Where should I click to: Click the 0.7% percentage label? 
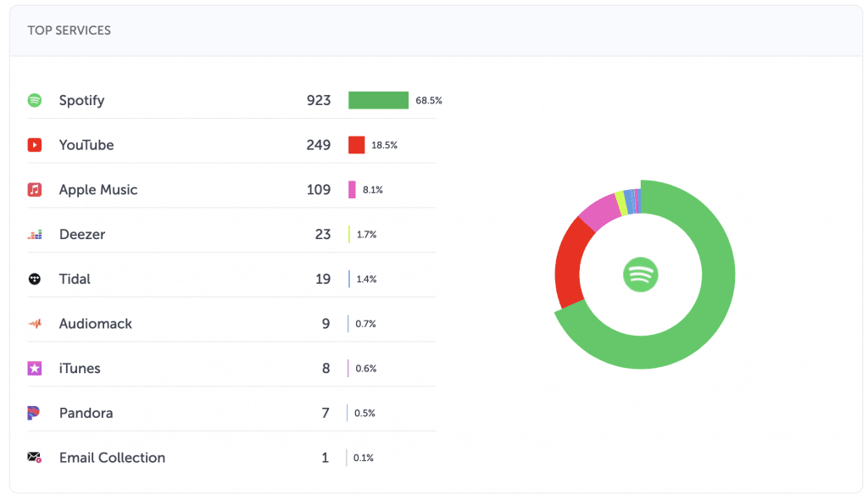pyautogui.click(x=365, y=324)
